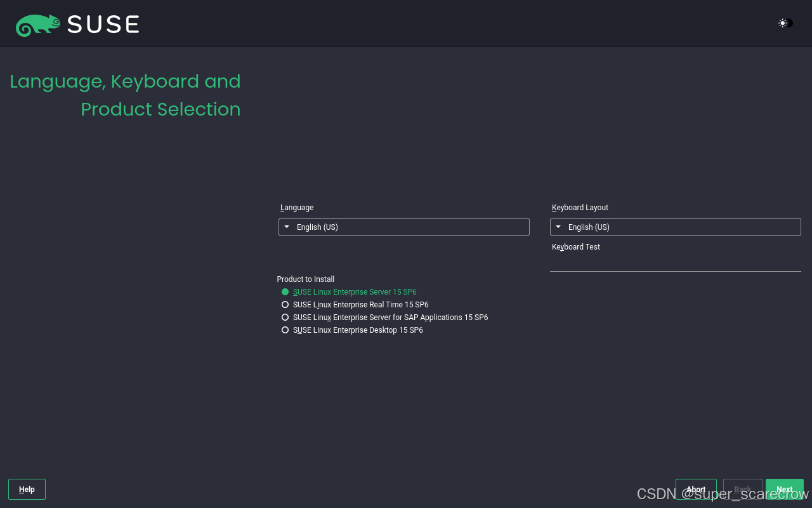This screenshot has height=508, width=812.
Task: Select SUSE Linux Enterprise Server 15 SP6
Action: click(349, 292)
